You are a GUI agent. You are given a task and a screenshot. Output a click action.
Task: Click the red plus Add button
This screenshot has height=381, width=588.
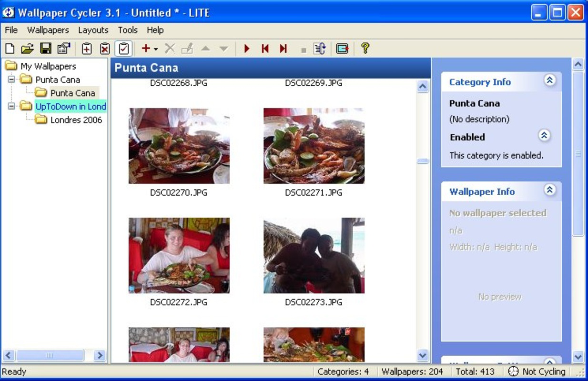coord(146,48)
